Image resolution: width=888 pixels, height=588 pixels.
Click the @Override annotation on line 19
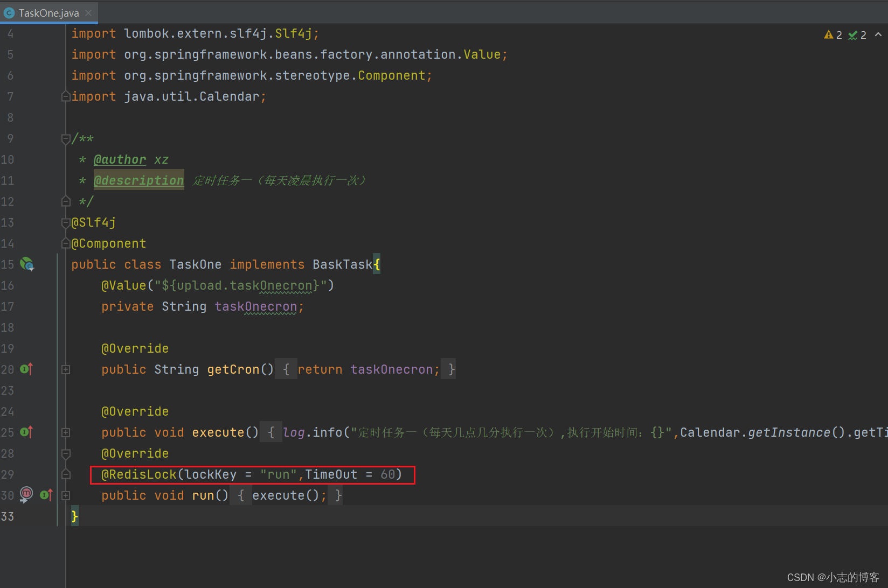pos(135,348)
